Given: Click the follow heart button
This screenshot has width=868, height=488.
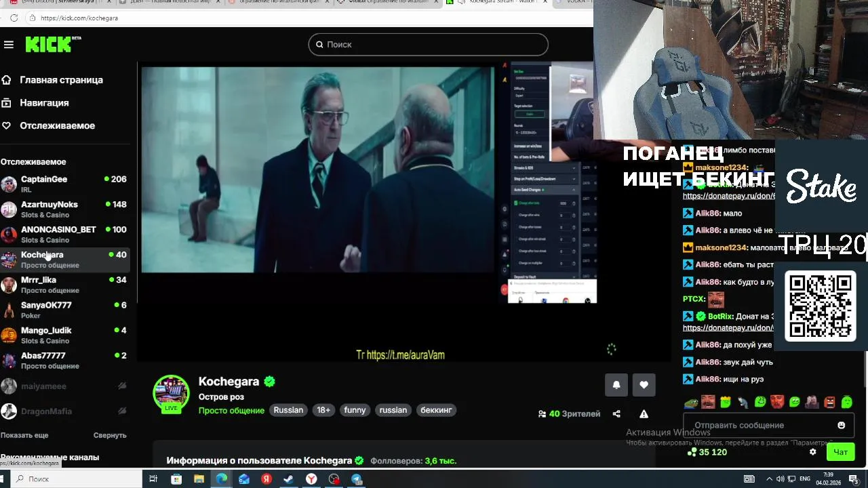Looking at the screenshot, I should pos(644,385).
